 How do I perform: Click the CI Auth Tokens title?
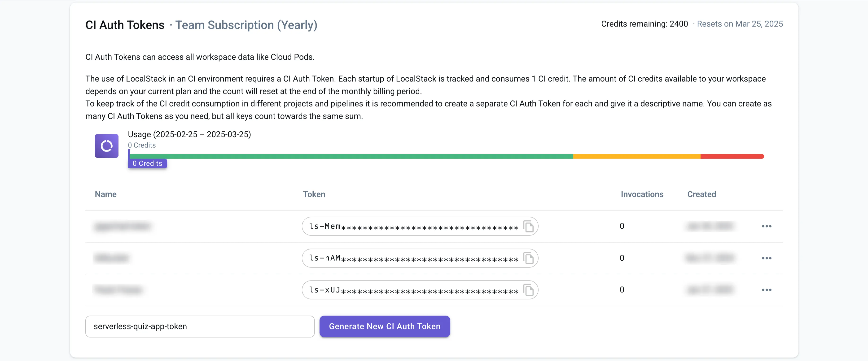pos(125,25)
